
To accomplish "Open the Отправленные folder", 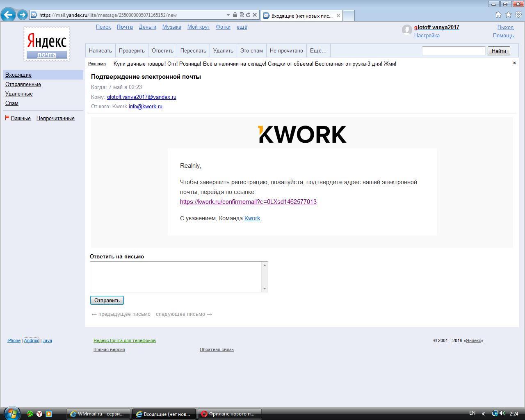I will tap(23, 84).
